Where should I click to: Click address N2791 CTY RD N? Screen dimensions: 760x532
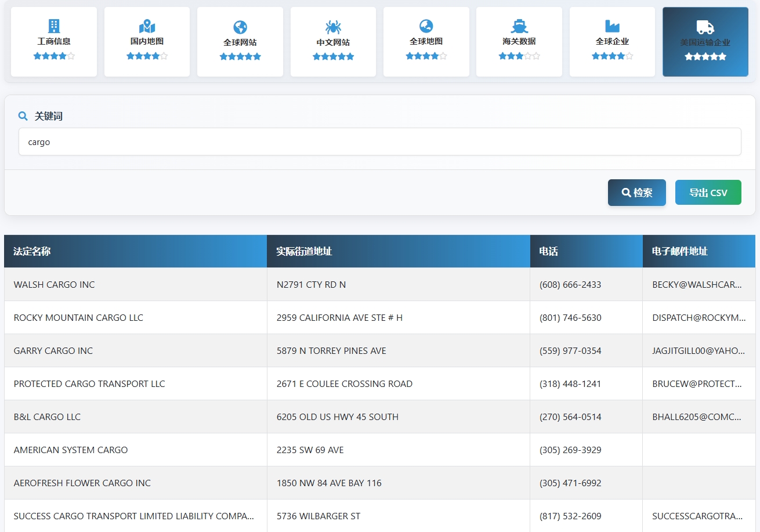pyautogui.click(x=311, y=284)
